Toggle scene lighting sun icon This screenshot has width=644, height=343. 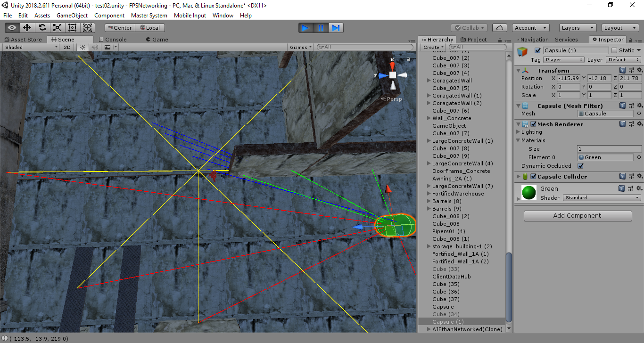pos(83,47)
